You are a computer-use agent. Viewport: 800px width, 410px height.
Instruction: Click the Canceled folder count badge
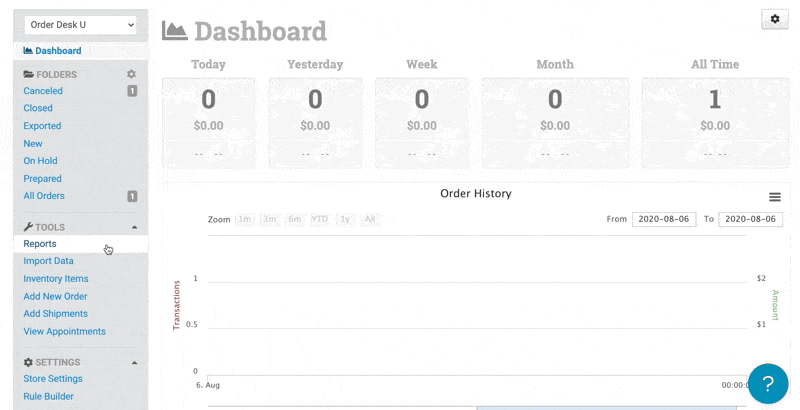click(132, 91)
